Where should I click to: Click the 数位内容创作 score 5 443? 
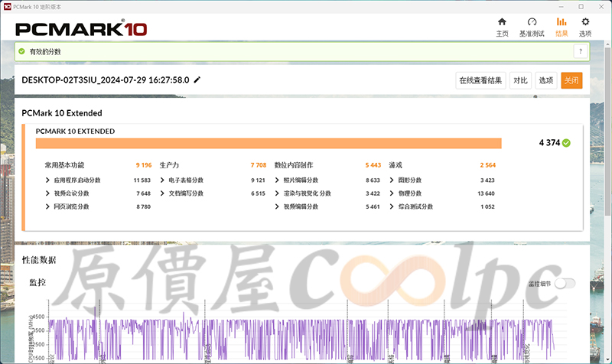click(373, 165)
